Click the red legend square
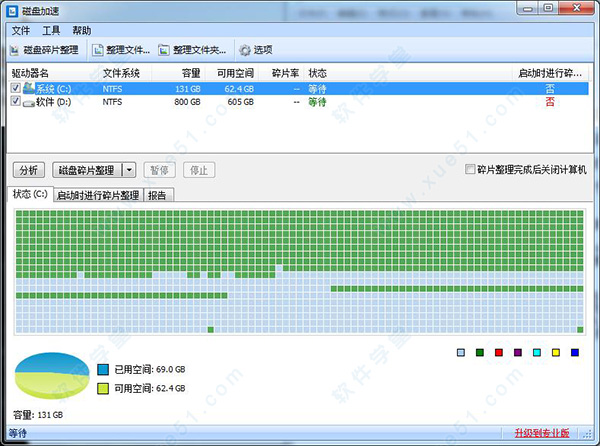The width and height of the screenshot is (600, 446). tap(499, 353)
